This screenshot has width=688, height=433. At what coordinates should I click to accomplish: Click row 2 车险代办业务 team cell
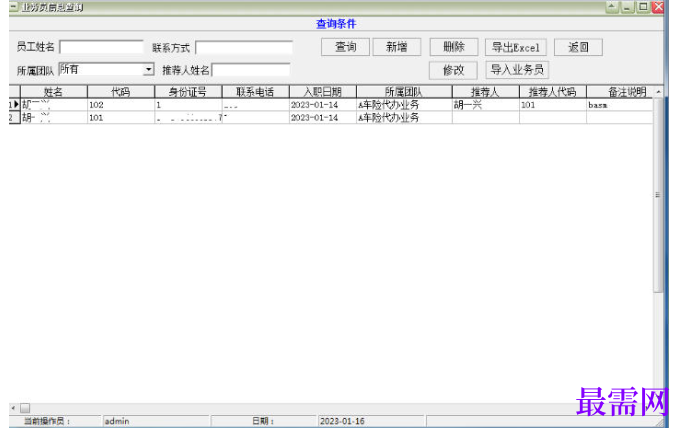[x=404, y=118]
